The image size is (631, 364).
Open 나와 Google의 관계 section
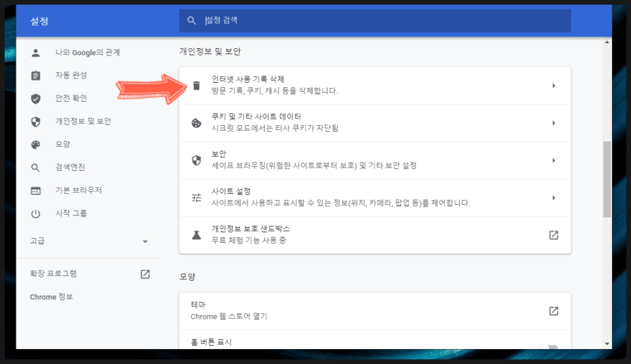[x=88, y=53]
